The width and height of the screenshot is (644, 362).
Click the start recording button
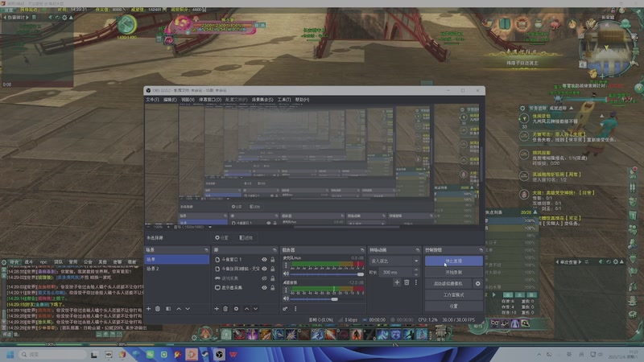coord(453,272)
